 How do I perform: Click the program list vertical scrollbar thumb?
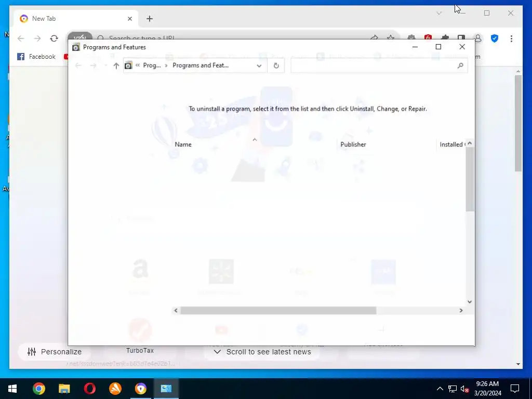pos(470,180)
